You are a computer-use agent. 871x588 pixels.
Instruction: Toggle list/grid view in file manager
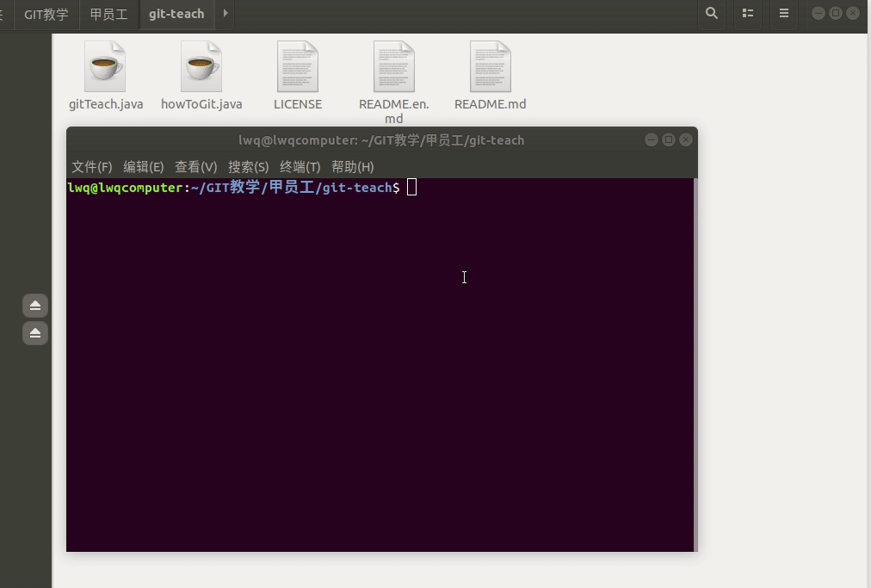click(748, 13)
